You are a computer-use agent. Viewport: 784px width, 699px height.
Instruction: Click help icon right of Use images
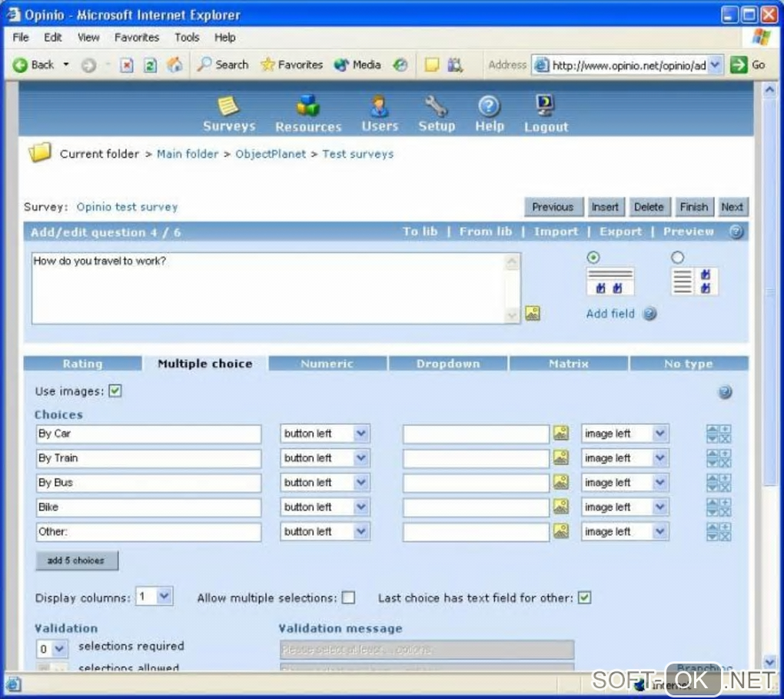[x=725, y=391]
